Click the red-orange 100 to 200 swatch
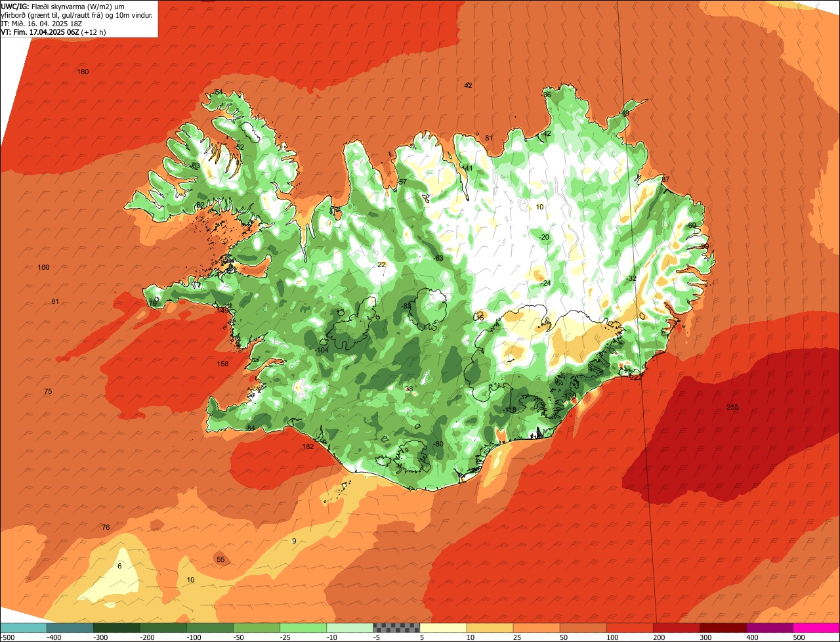 (x=629, y=628)
